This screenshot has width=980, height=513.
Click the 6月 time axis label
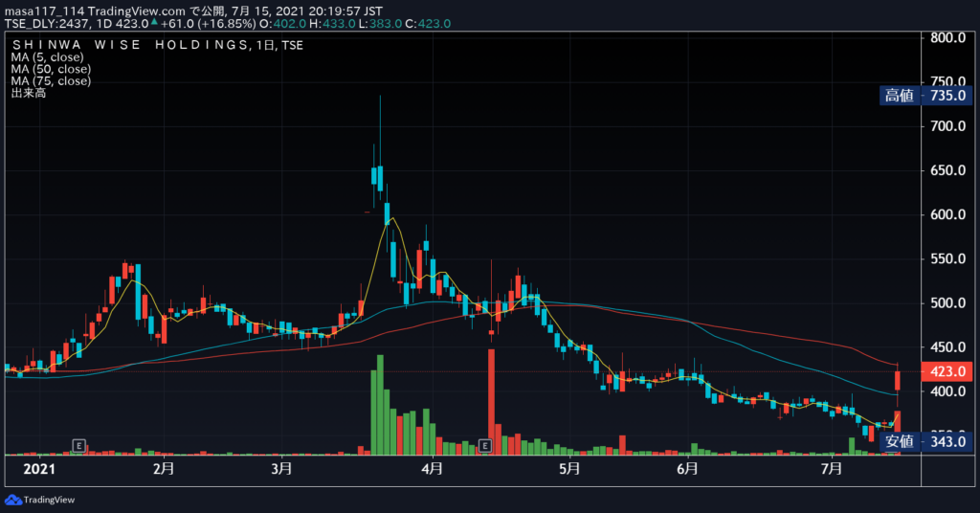tap(687, 469)
